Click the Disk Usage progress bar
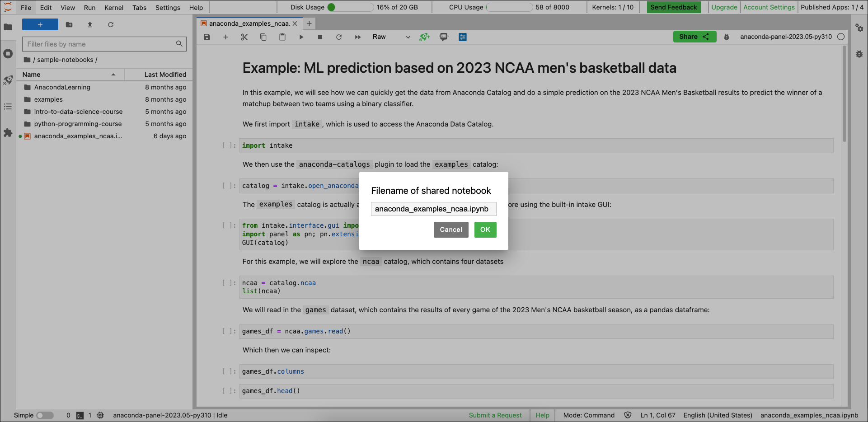Viewport: 868px width, 422px height. pos(351,7)
